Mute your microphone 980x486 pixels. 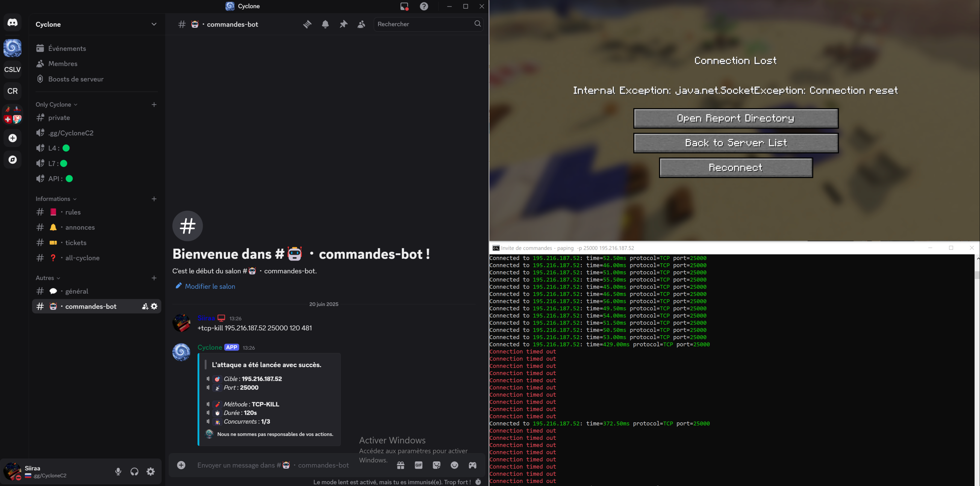click(118, 471)
